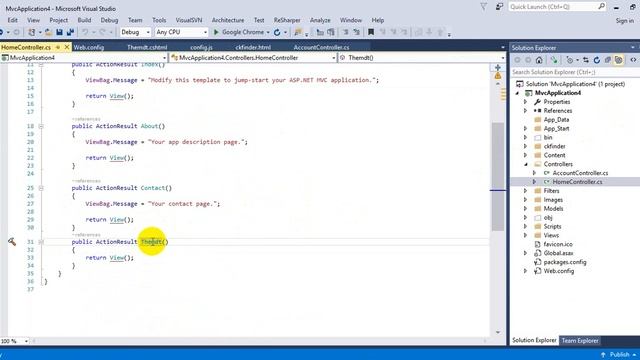The width and height of the screenshot is (640, 360).
Task: Click the Sign in link
Action: [624, 20]
